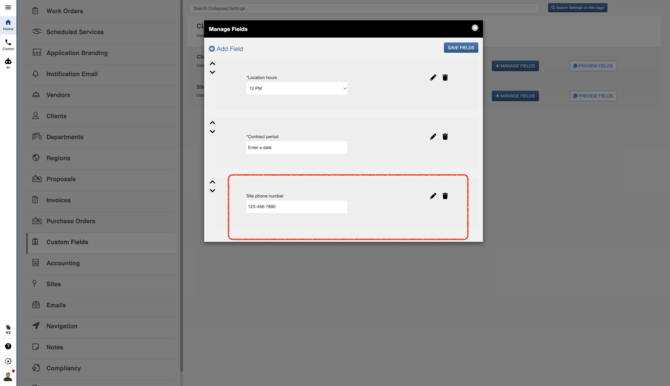
Task: Move the Site phone number field up
Action: [212, 182]
